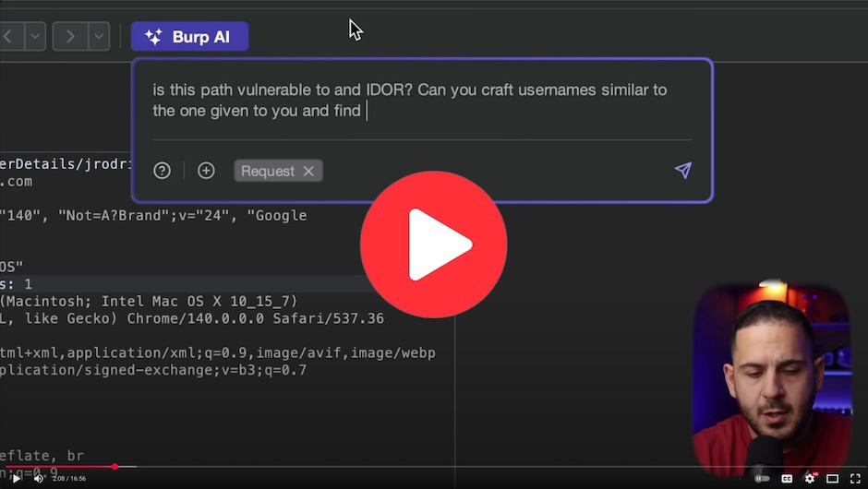Go to next request with forward arrow
This screenshot has width=868, height=489.
(x=69, y=37)
